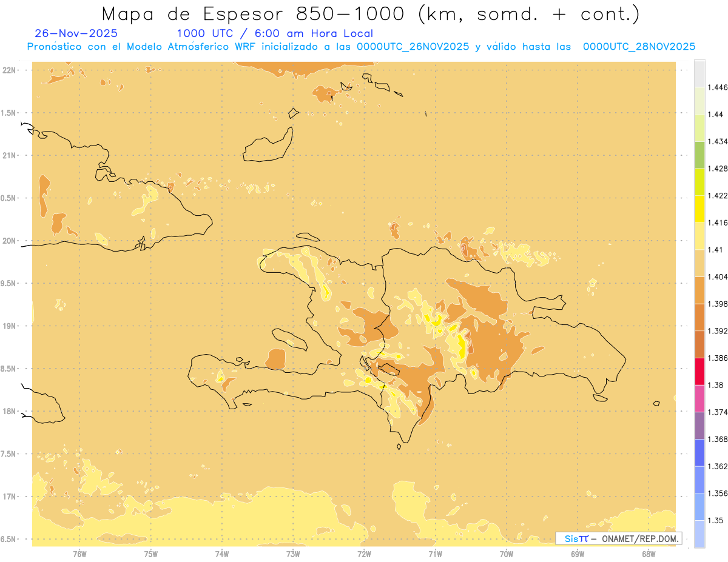Click the WRF model forecast description line

(361, 47)
